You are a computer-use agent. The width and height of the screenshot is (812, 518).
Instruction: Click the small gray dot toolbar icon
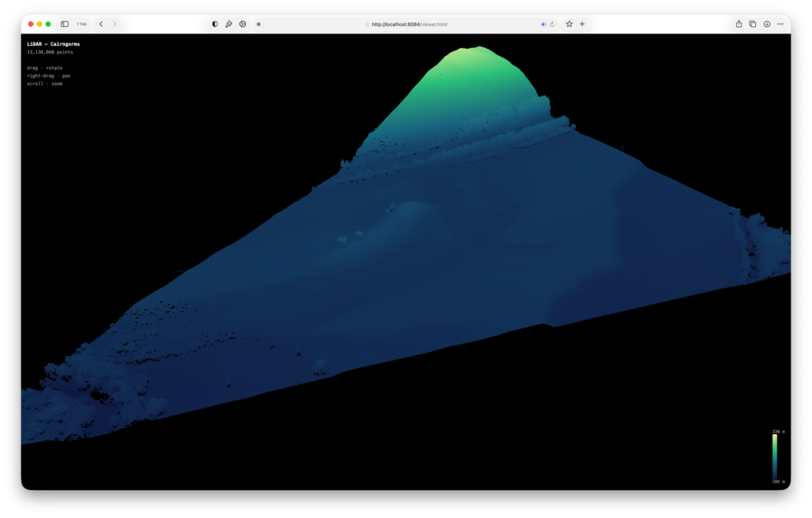coord(258,23)
